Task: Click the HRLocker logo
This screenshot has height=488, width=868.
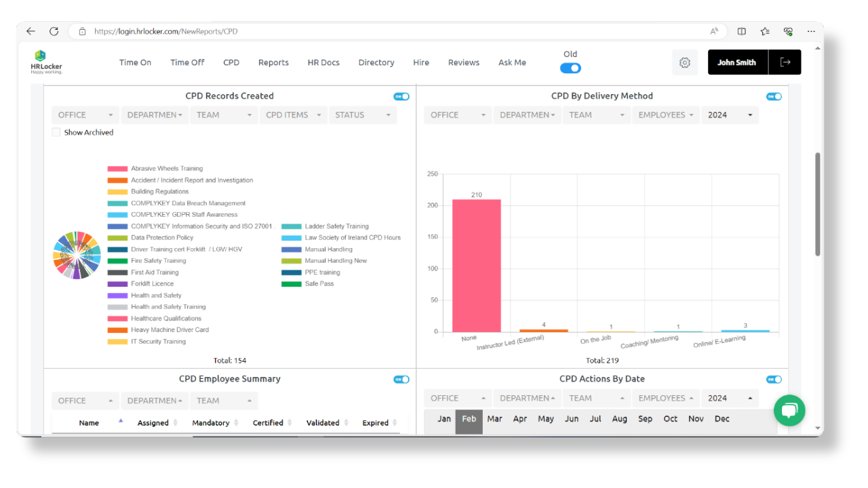Action: (x=45, y=60)
